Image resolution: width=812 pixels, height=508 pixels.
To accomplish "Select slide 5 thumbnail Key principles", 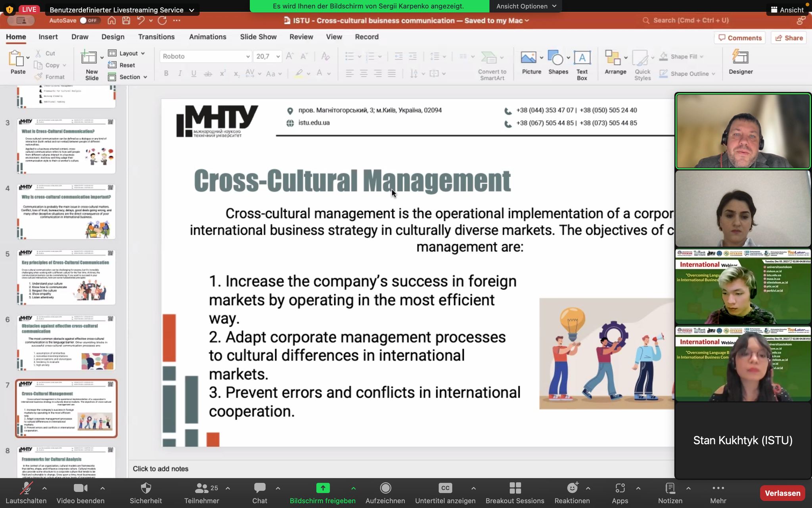I will tap(66, 277).
